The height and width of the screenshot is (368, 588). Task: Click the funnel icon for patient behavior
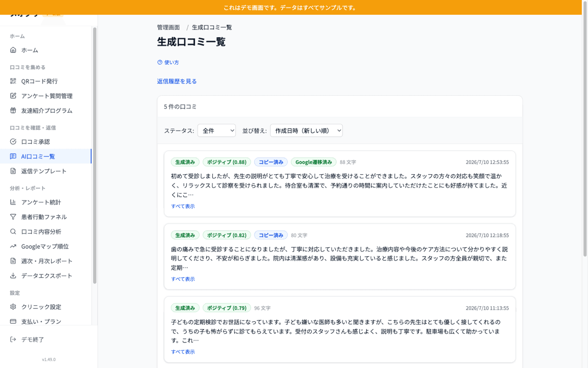(x=13, y=216)
